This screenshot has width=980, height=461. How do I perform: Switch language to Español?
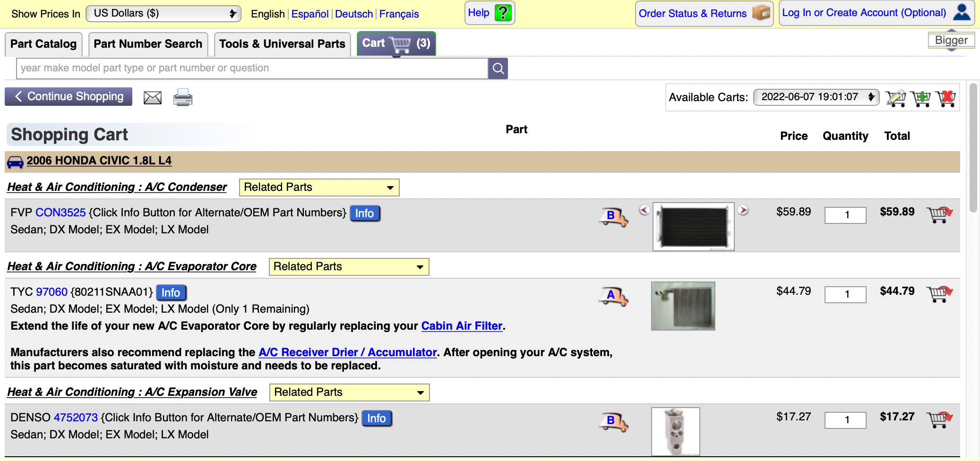point(310,14)
